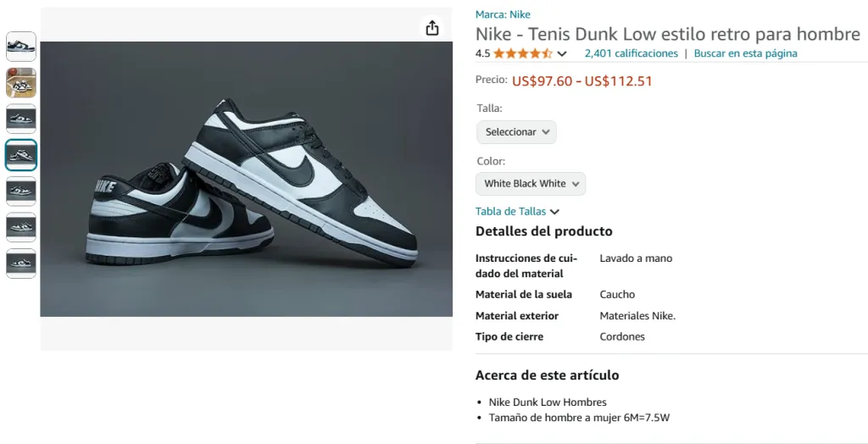Viewport: 868px width, 444px height.
Task: Click the product title text
Action: (x=667, y=35)
